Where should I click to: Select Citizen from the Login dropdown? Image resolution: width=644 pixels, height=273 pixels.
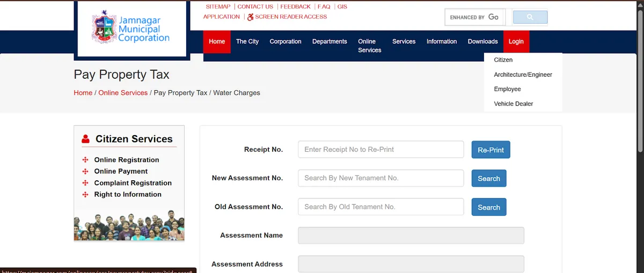point(503,60)
